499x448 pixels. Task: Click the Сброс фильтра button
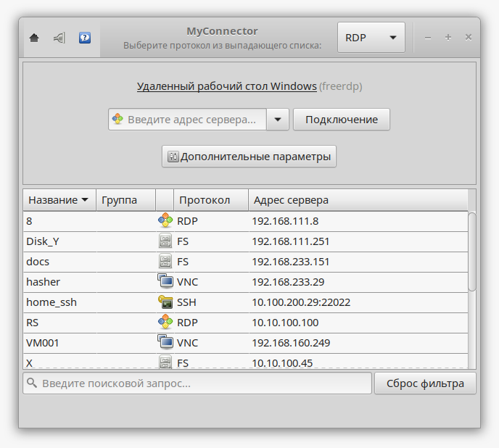click(425, 383)
